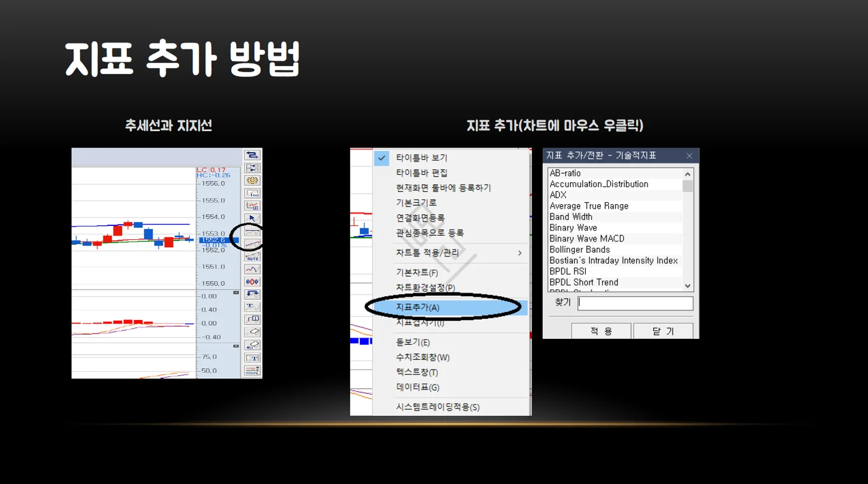
Task: Click the 닫기 close button
Action: 663,331
